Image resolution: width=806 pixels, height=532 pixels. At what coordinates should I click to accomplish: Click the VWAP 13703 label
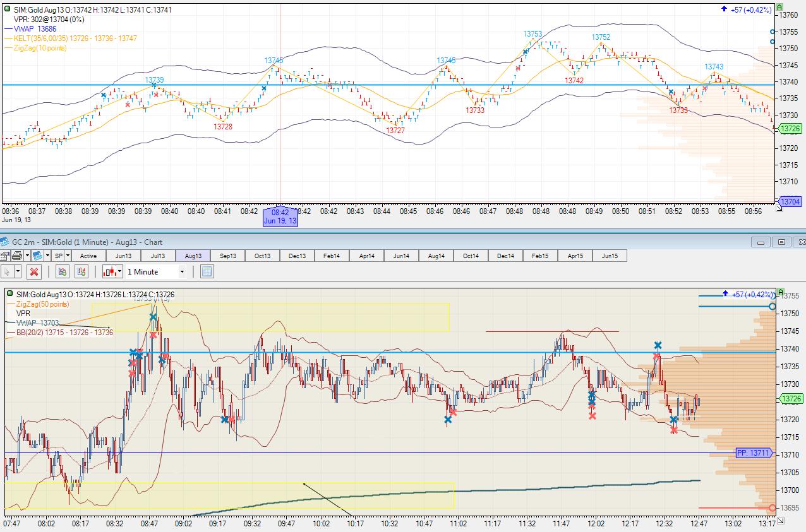pyautogui.click(x=38, y=322)
